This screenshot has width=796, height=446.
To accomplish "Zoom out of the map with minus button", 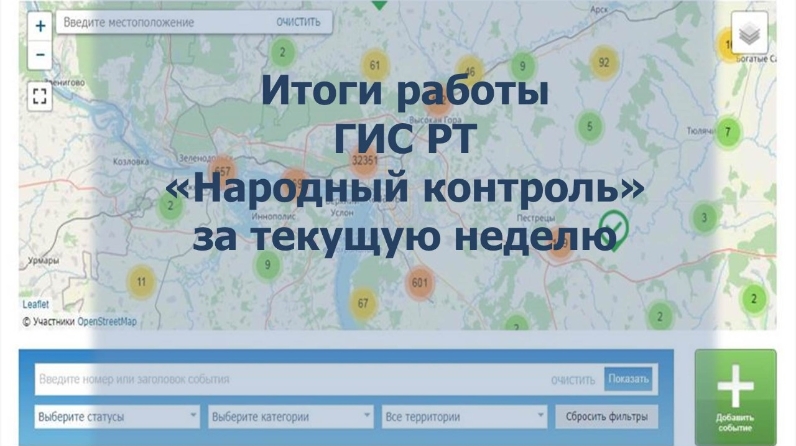I will coord(40,54).
